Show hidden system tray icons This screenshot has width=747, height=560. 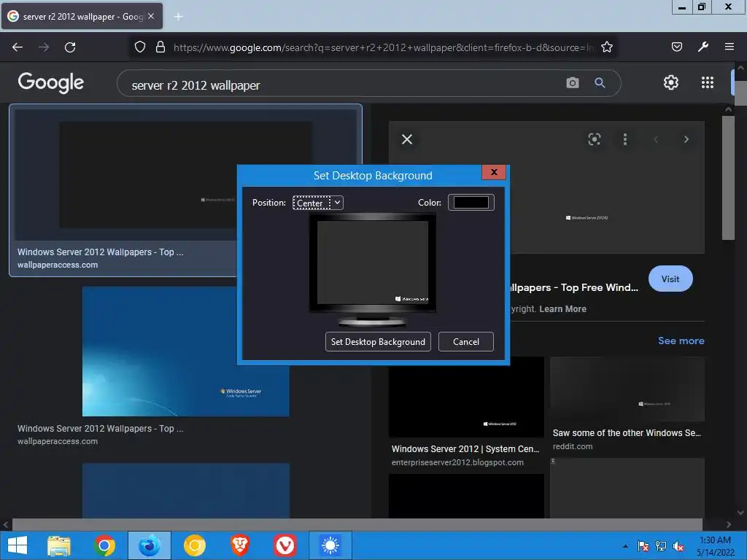(x=625, y=546)
